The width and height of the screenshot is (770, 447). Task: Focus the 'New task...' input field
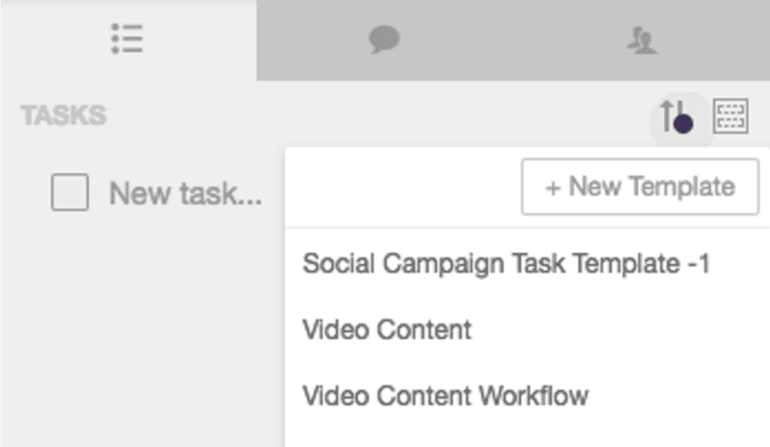pos(185,193)
